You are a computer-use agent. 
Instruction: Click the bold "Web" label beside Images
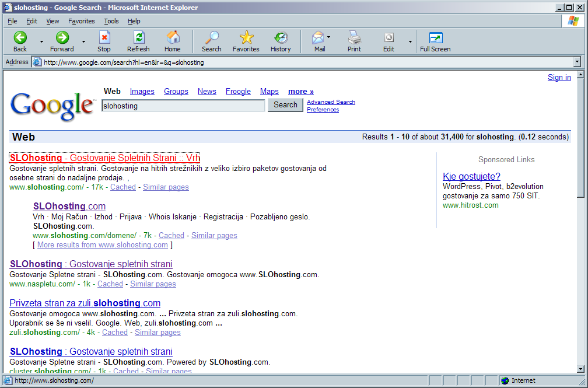112,91
